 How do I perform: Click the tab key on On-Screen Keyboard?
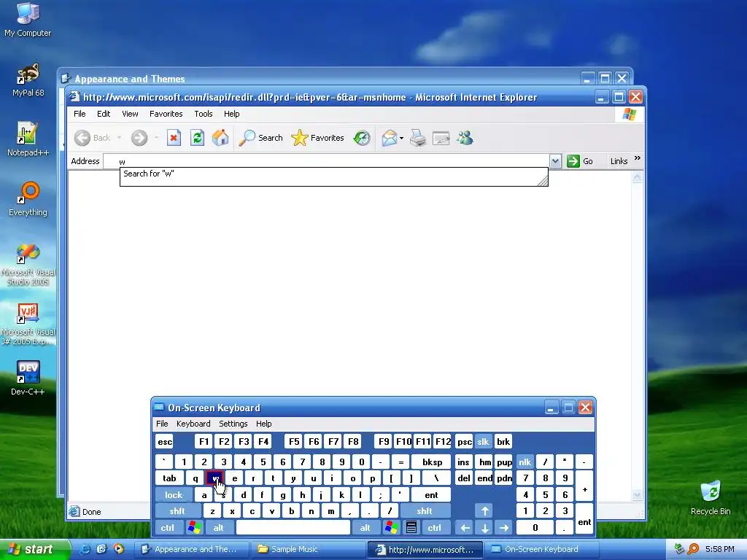tap(169, 478)
